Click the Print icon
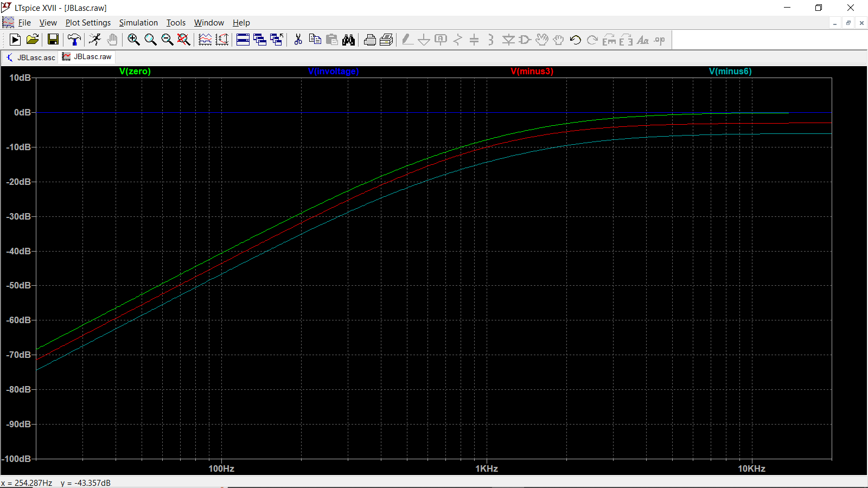Screen dimensions: 868x488 coord(369,40)
